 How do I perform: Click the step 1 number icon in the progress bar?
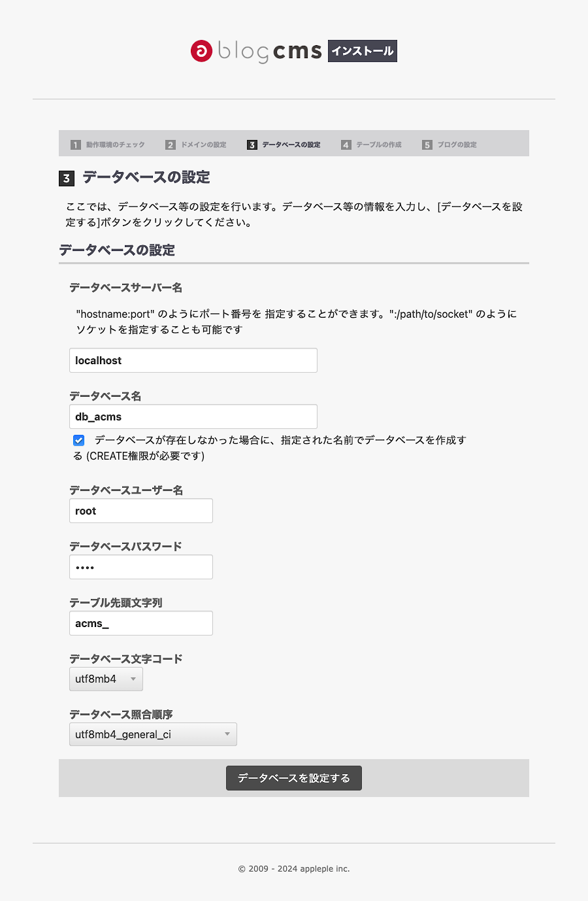(x=75, y=144)
